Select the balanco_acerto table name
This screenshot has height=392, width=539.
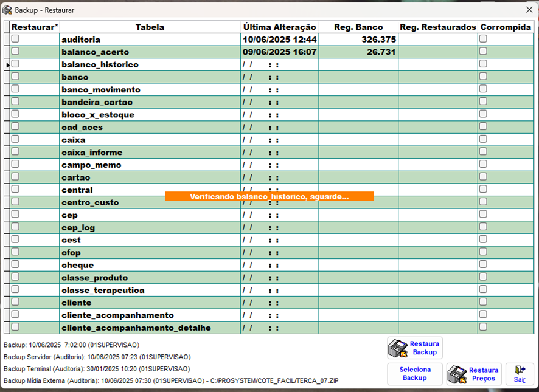point(96,52)
